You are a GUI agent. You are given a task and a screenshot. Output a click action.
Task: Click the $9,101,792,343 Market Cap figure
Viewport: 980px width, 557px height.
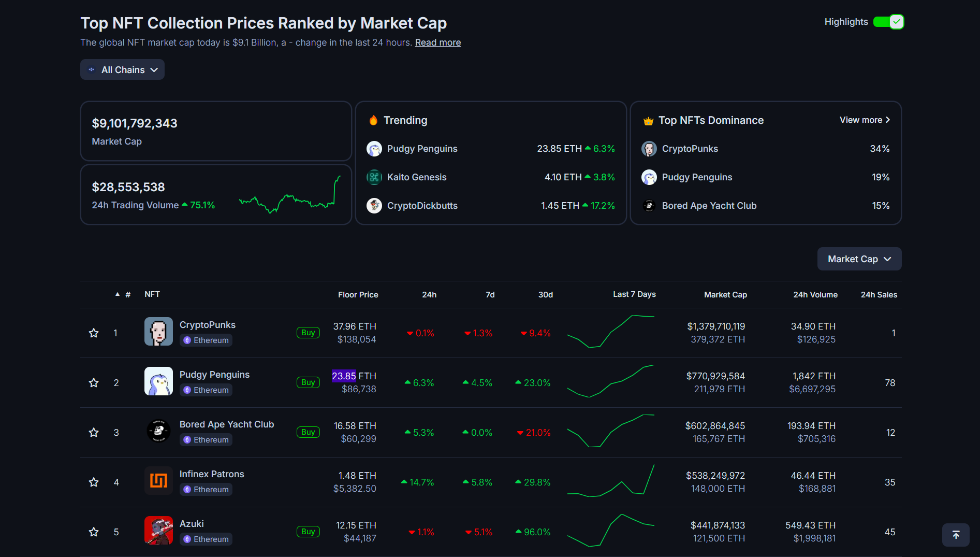(x=135, y=123)
